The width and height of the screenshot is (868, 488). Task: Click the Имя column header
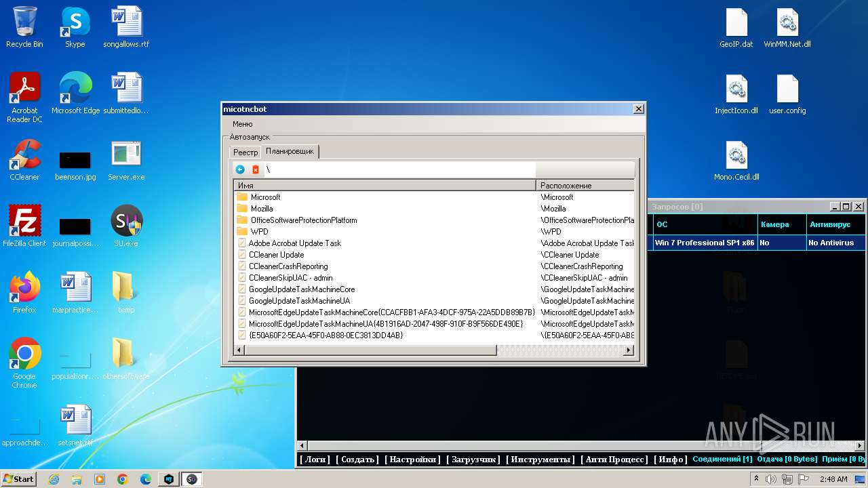click(385, 185)
